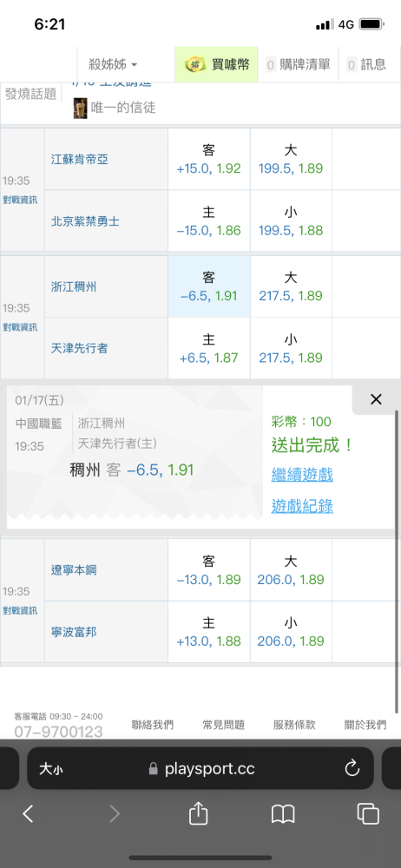Image resolution: width=401 pixels, height=868 pixels.
Task: Open the 購牌清單 tab
Action: click(299, 65)
